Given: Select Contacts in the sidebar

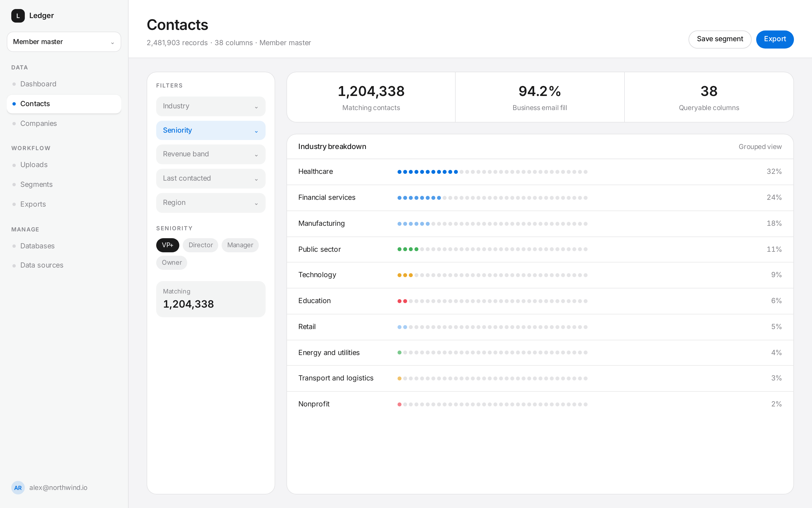Looking at the screenshot, I should click(64, 104).
